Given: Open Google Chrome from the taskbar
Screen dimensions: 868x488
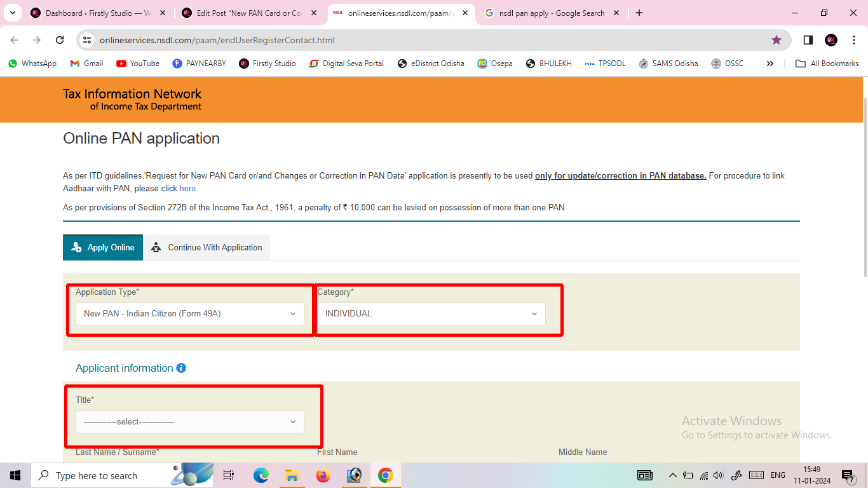Looking at the screenshot, I should click(386, 475).
